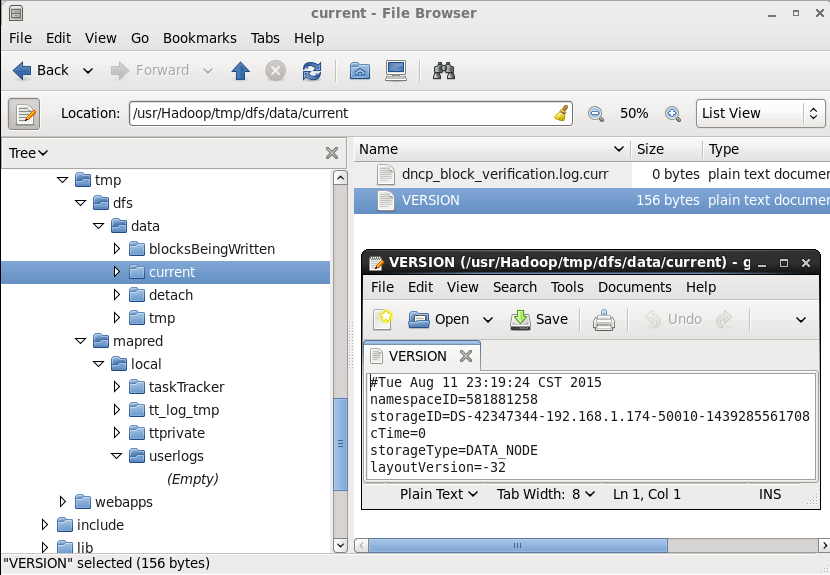Click the tree pane scroll up arrow
The height and width of the screenshot is (575, 830).
point(340,178)
